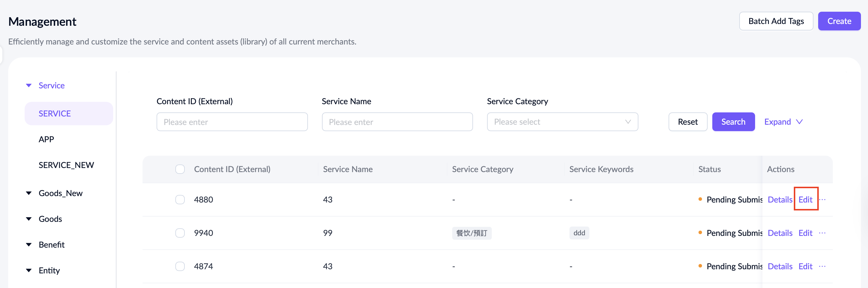The width and height of the screenshot is (868, 288).
Task: Select the checkbox for content ID 4880
Action: (180, 200)
